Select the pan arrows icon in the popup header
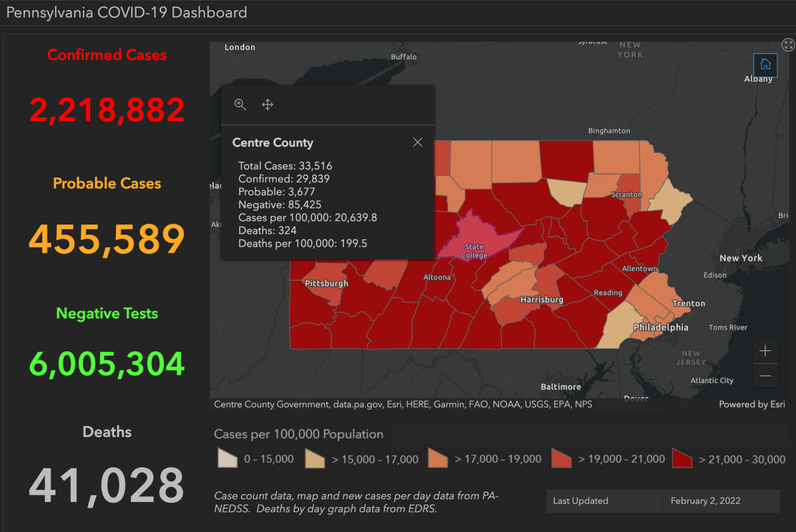 (x=267, y=104)
